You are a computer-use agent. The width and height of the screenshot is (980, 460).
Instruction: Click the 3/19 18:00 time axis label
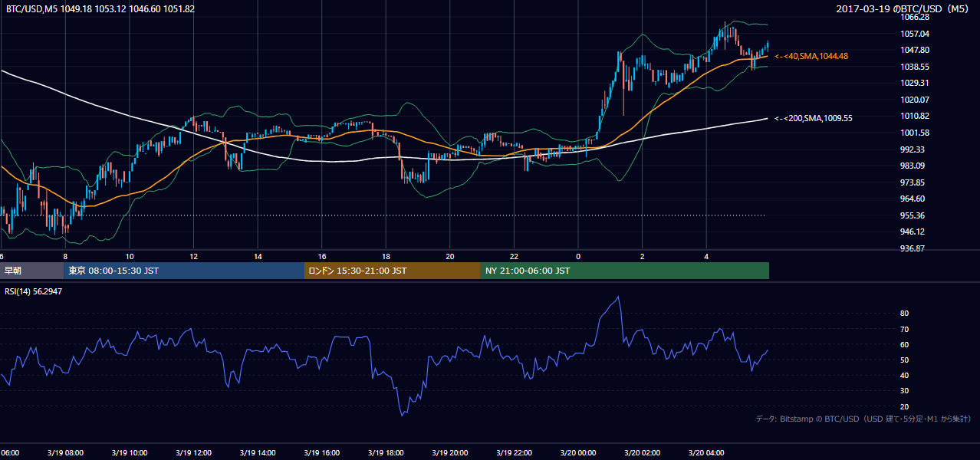(386, 453)
